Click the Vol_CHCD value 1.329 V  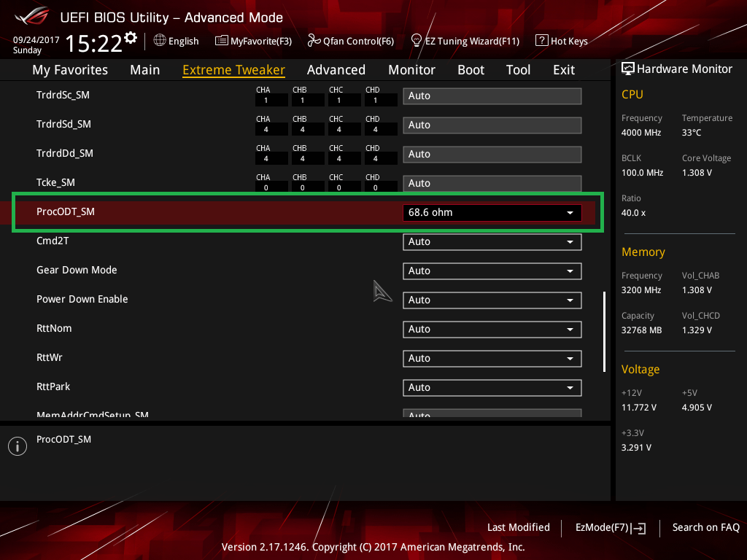[x=697, y=330]
